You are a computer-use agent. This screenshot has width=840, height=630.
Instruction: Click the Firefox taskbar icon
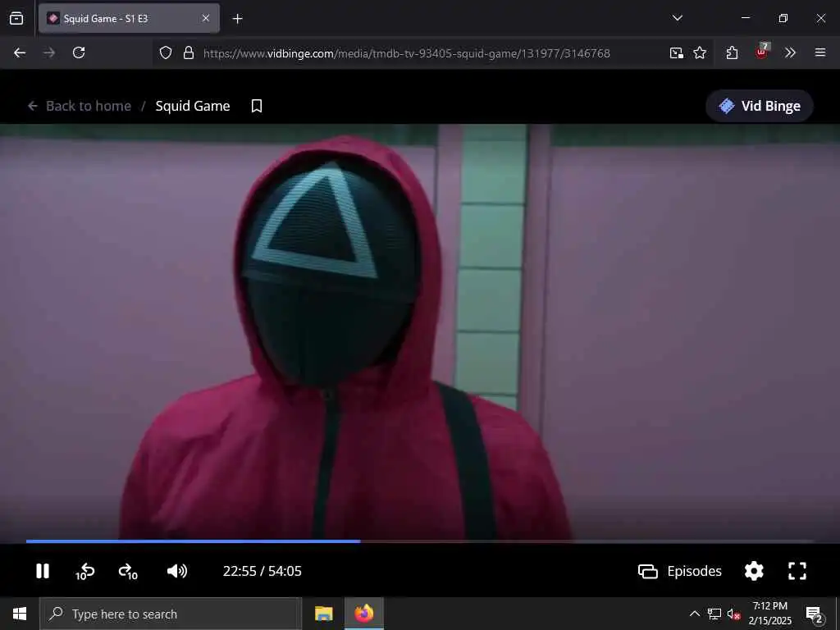coord(364,614)
